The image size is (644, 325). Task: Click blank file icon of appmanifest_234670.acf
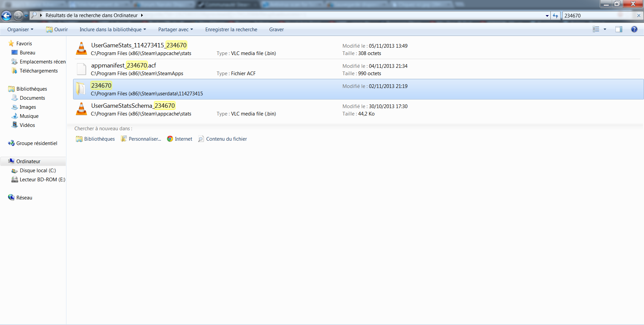pyautogui.click(x=81, y=69)
